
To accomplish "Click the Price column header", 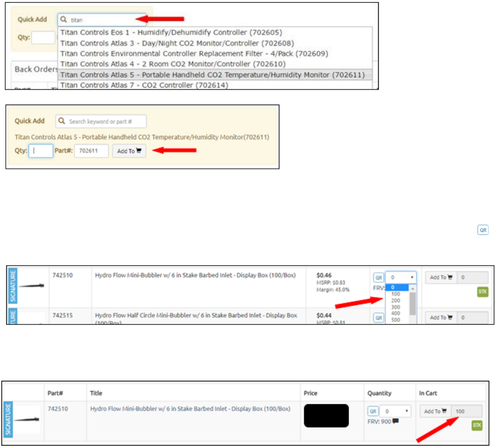I will 311,393.
